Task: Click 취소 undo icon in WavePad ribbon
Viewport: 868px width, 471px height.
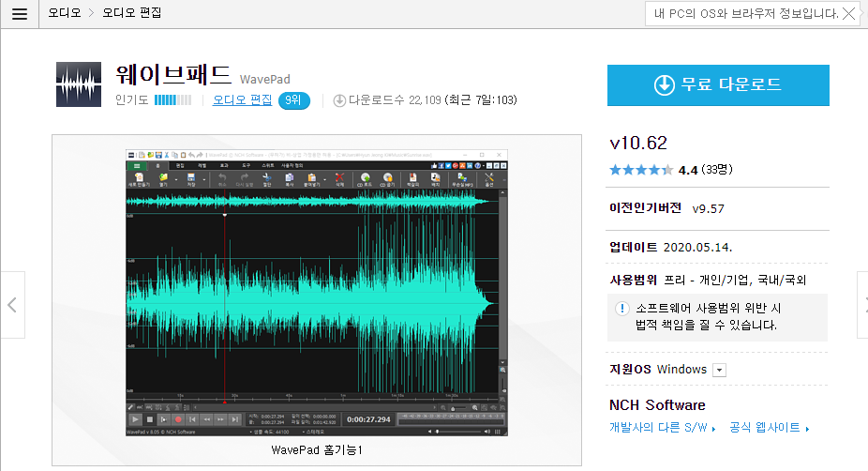Action: tap(222, 179)
